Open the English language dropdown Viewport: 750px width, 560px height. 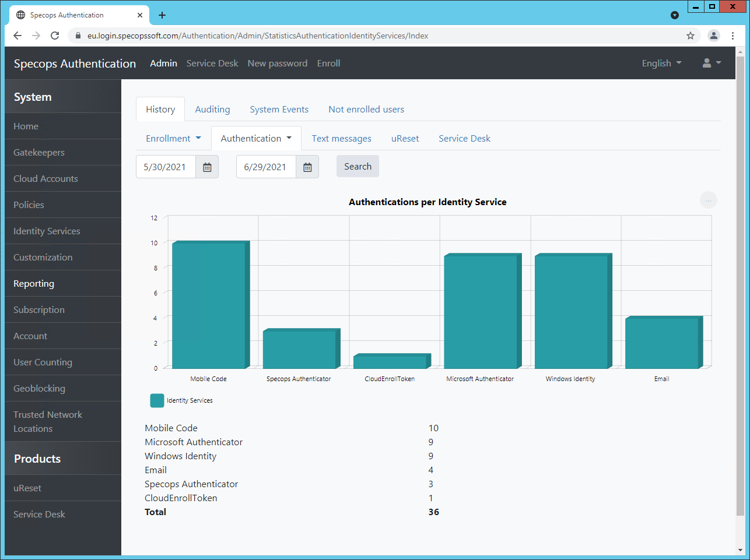pyautogui.click(x=661, y=63)
